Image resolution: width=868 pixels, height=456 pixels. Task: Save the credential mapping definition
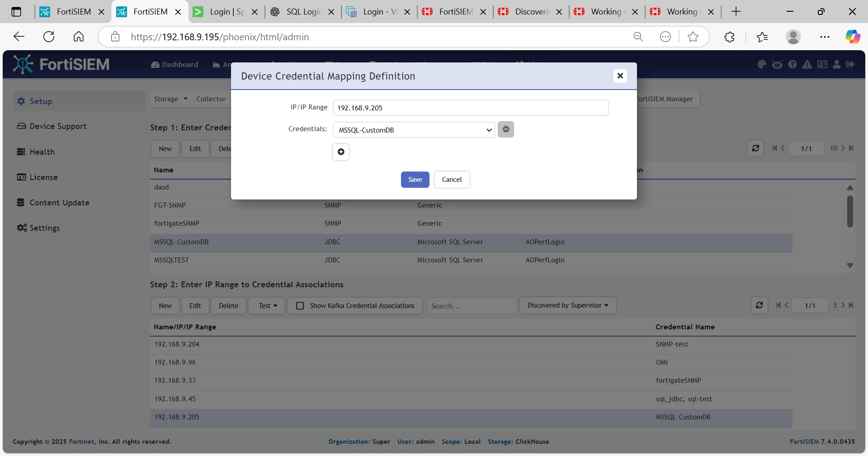[x=415, y=180]
